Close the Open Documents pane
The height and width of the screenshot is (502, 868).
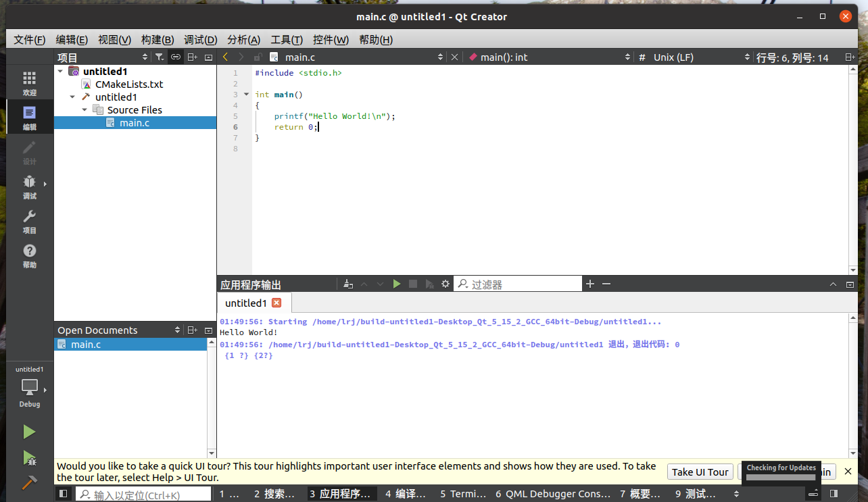click(x=208, y=330)
